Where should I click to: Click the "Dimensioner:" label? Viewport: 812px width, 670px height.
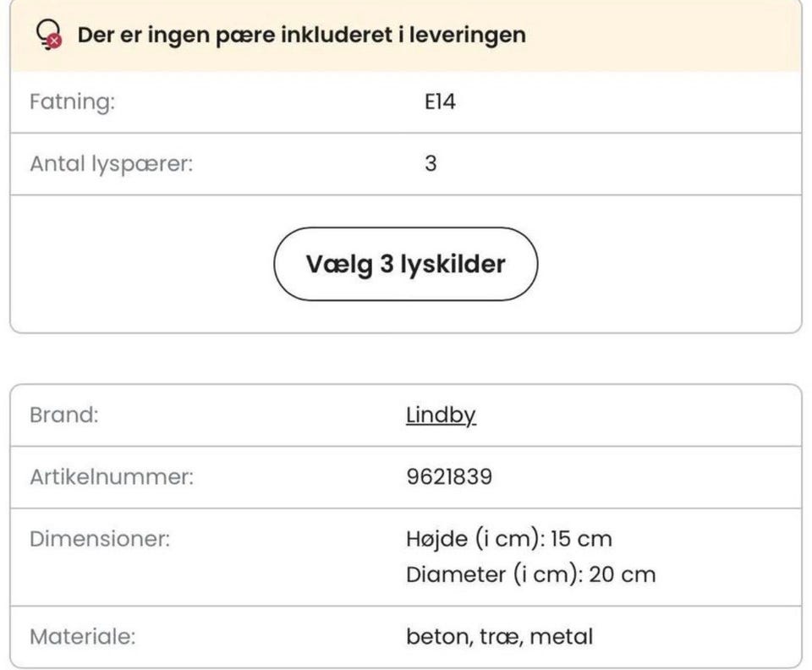click(100, 539)
